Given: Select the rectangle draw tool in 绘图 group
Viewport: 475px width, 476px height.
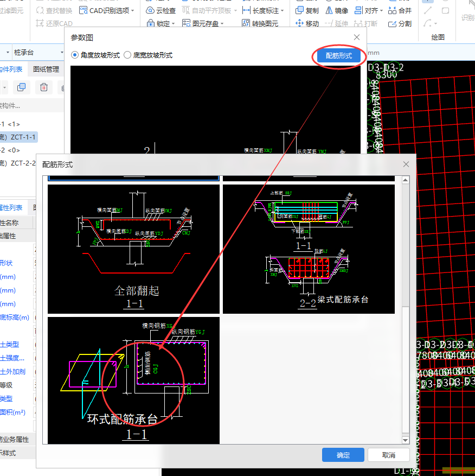Looking at the screenshot, I should pos(445,11).
